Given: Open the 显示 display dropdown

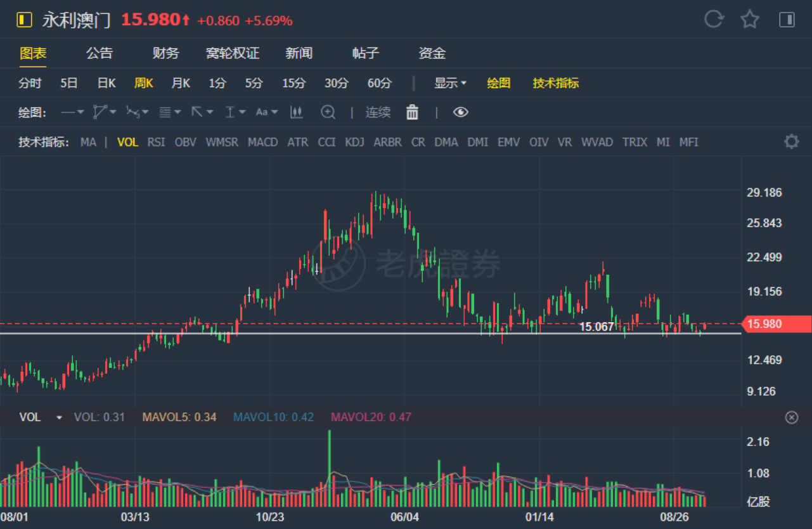Looking at the screenshot, I should click(450, 83).
